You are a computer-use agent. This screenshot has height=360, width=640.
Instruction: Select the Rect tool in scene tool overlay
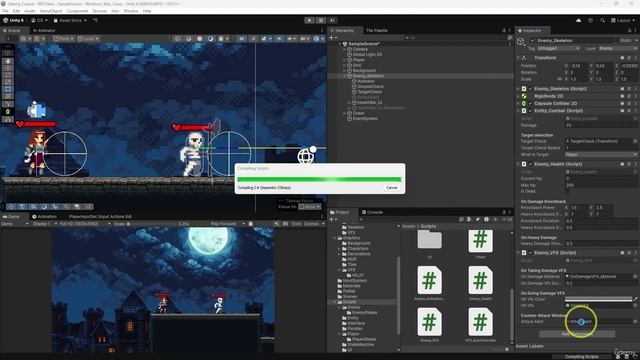[8, 89]
